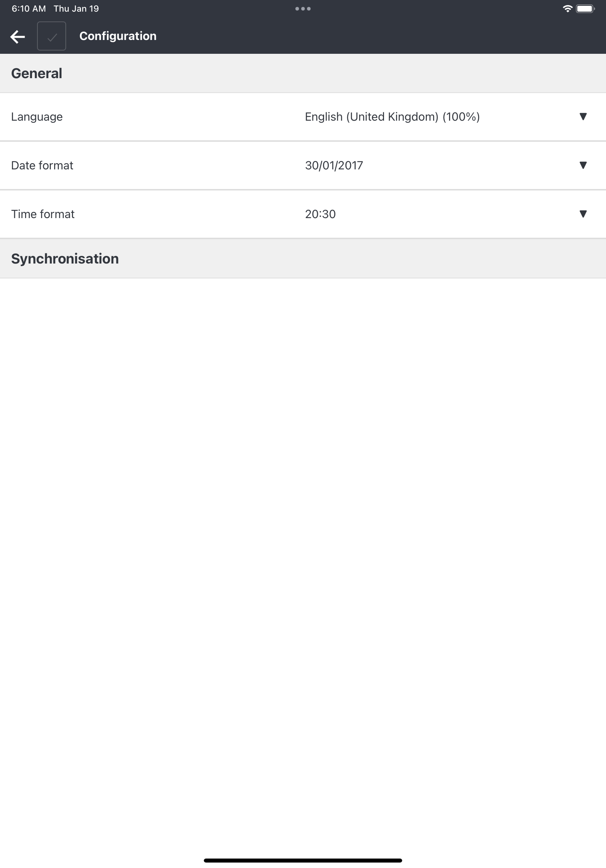Click the Language row label
Viewport: 606px width, 868px height.
coord(37,116)
